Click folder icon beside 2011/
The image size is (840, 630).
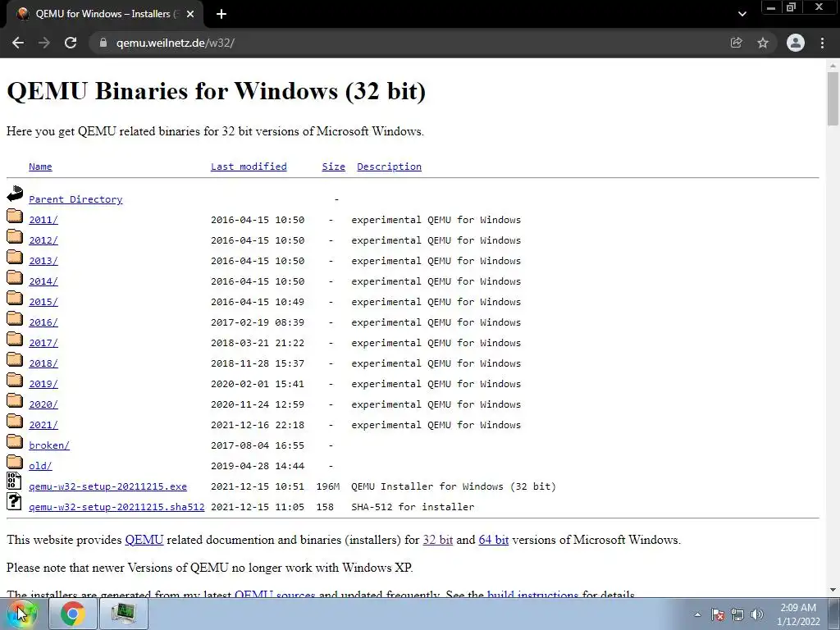[15, 216]
